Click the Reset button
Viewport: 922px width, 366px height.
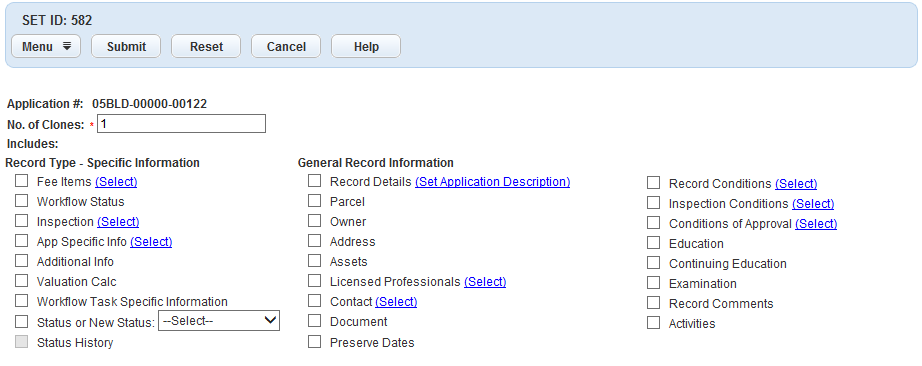tap(206, 46)
